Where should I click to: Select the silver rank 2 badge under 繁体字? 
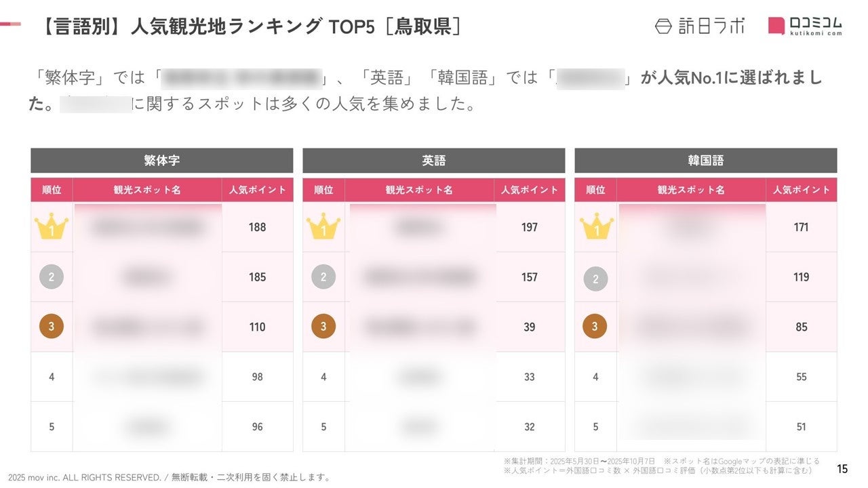(x=52, y=277)
